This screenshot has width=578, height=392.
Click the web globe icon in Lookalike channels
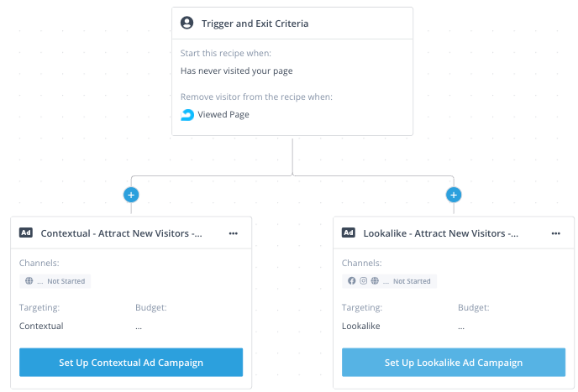[375, 281]
